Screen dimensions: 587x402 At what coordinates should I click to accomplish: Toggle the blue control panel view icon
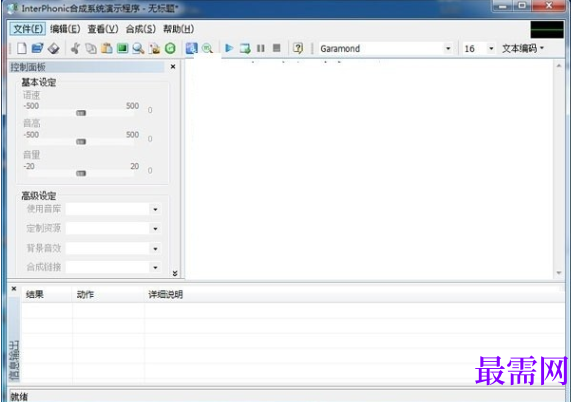[x=191, y=48]
